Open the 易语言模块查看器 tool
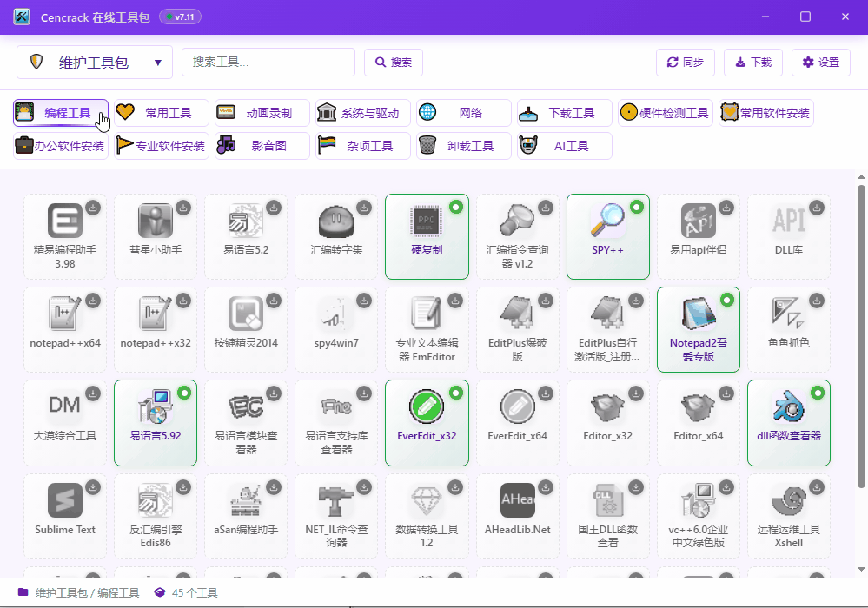The image size is (868, 608). pyautogui.click(x=246, y=423)
